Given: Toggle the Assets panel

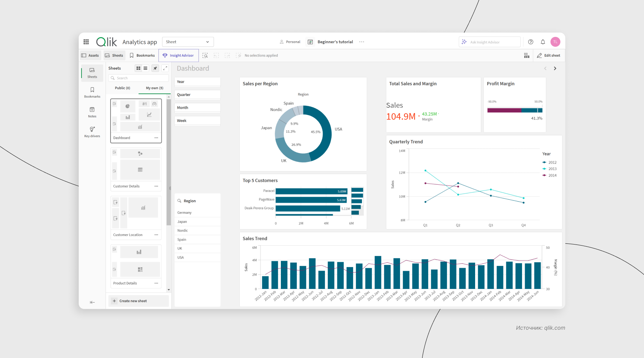Looking at the screenshot, I should point(90,55).
